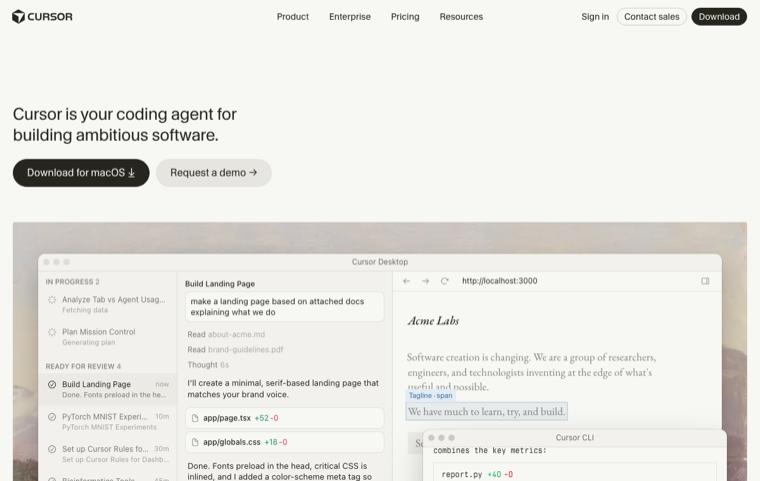
Task: Click the check icon beside Build Landing Page
Action: [52, 385]
